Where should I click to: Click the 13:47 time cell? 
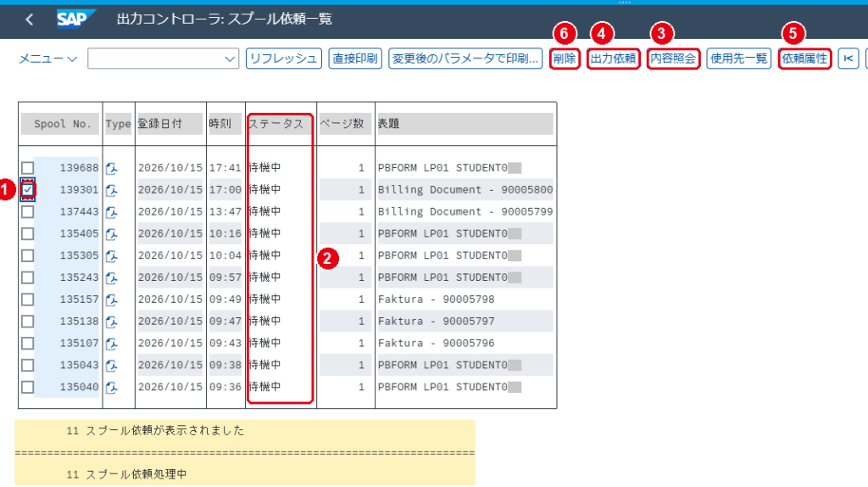pos(225,211)
